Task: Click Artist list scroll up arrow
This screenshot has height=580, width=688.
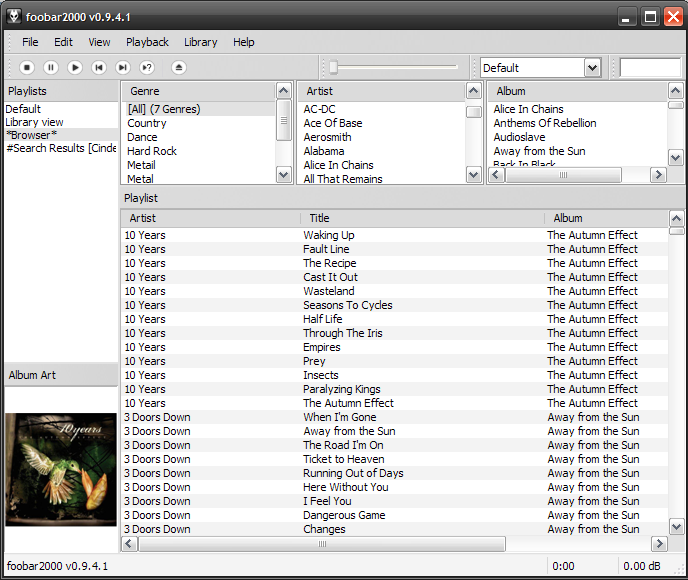Action: (x=473, y=91)
